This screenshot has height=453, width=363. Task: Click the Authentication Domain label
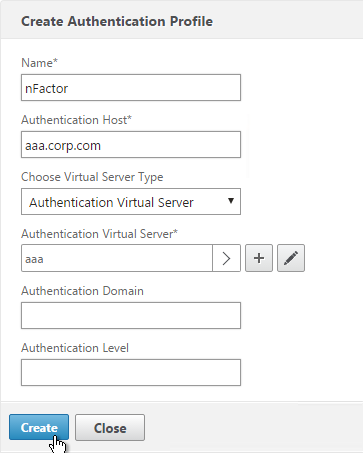82,291
